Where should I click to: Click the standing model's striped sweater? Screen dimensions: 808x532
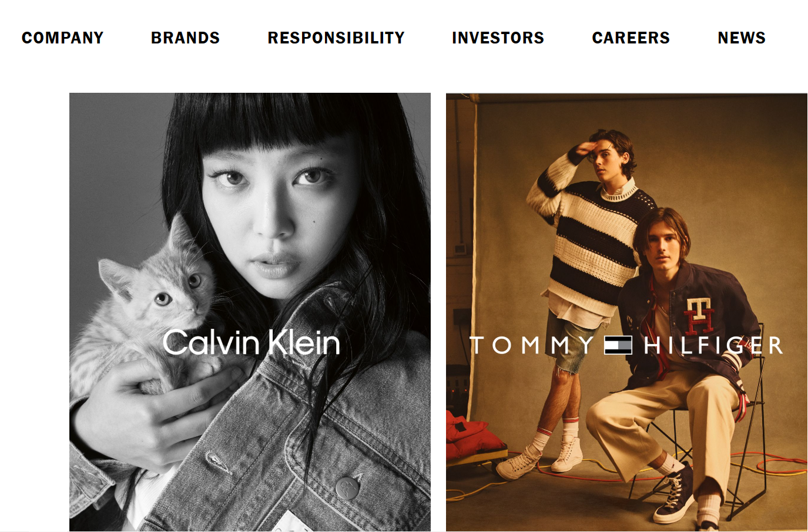click(591, 235)
